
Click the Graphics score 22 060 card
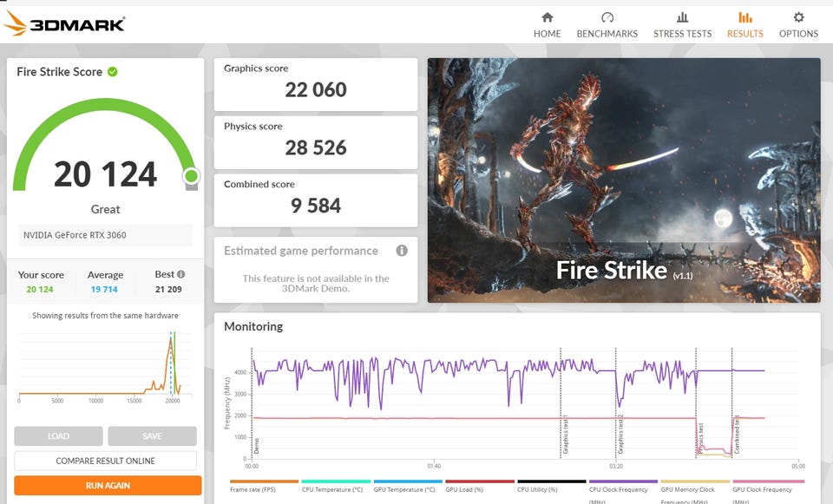316,85
